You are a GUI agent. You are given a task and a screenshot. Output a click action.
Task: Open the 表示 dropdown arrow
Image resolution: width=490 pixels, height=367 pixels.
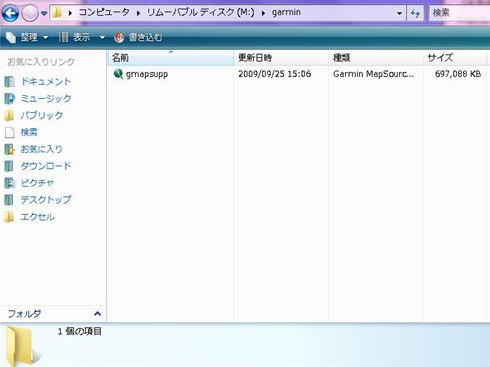[103, 37]
